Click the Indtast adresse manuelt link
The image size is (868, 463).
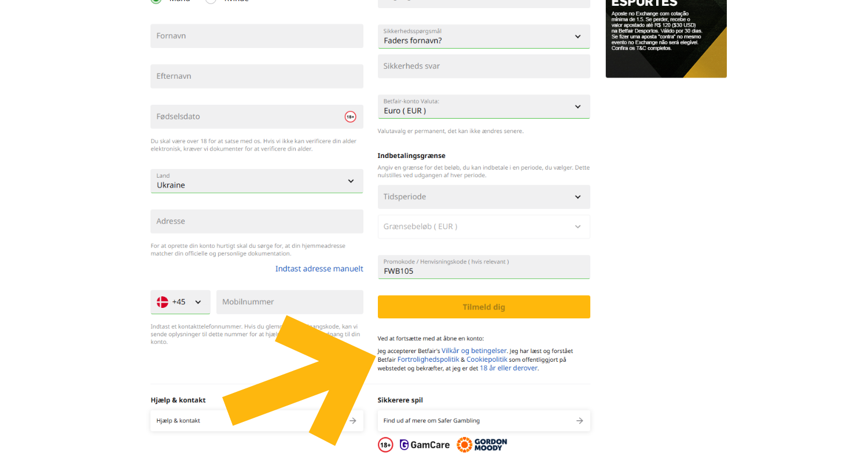319,269
